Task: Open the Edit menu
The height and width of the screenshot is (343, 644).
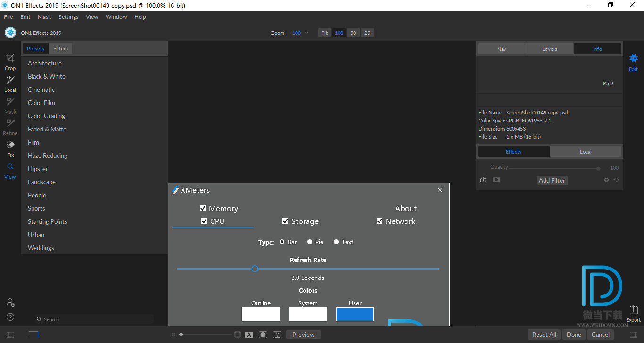Action: [25, 17]
